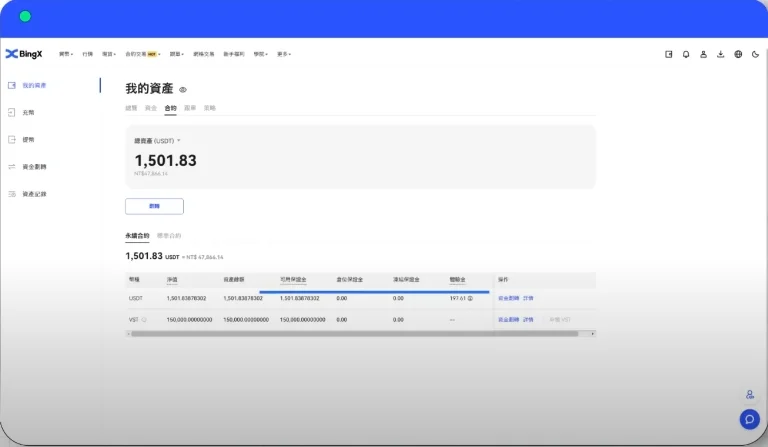This screenshot has height=447, width=768.
Task: Expand the 現貨 spot nav dropdown
Action: [x=109, y=54]
